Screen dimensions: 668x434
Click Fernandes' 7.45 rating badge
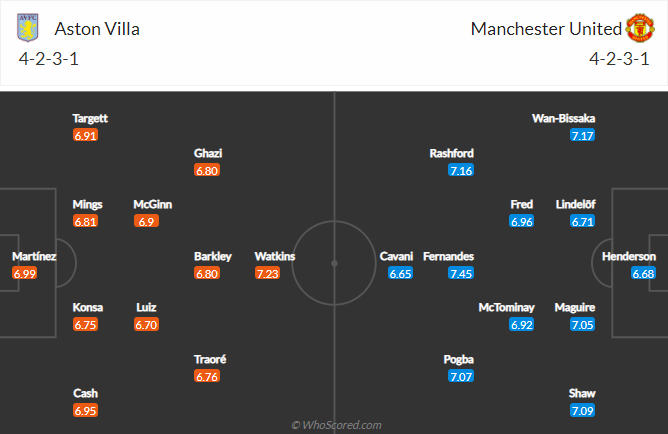pos(461,273)
